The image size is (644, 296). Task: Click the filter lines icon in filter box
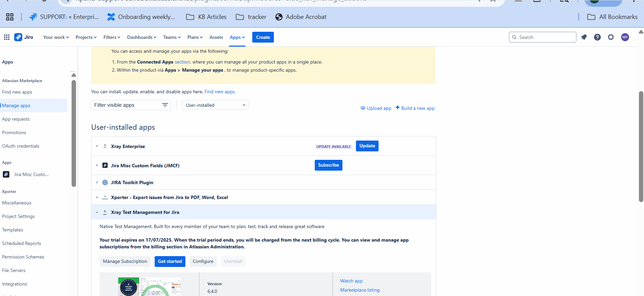pyautogui.click(x=165, y=105)
